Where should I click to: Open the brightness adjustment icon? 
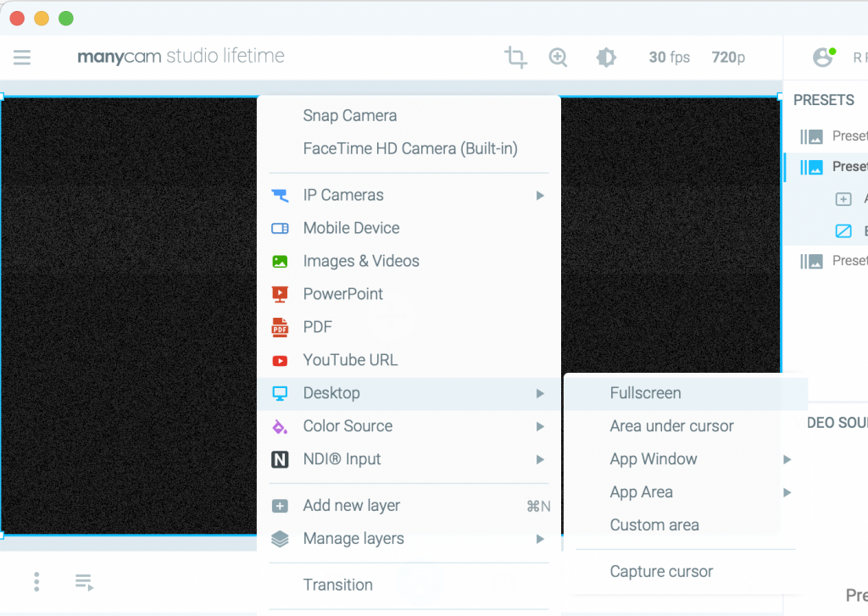point(605,58)
